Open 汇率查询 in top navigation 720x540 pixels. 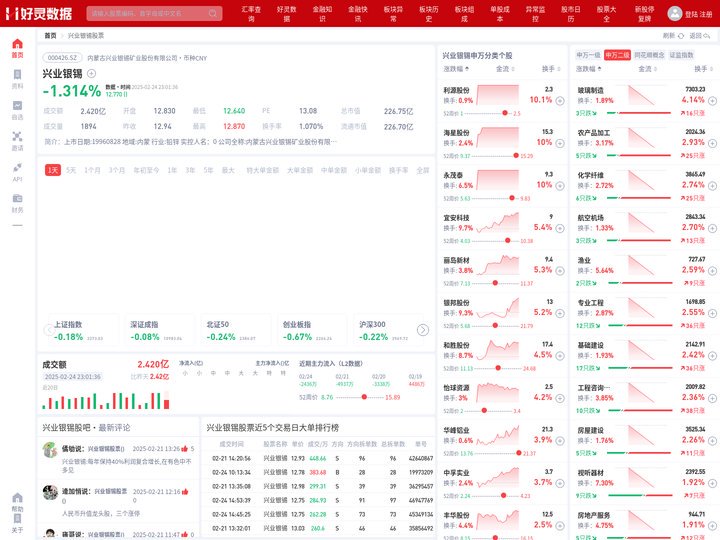tap(251, 14)
